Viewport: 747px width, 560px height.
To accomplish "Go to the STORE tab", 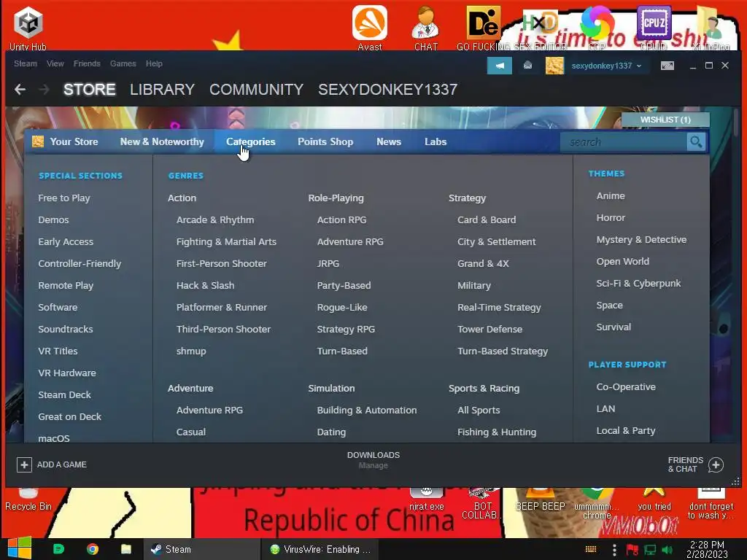I will [90, 90].
